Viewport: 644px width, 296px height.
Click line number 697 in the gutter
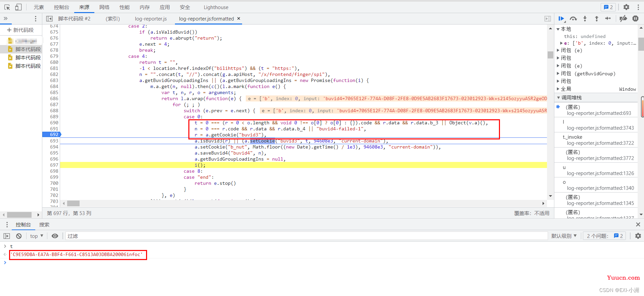54,165
